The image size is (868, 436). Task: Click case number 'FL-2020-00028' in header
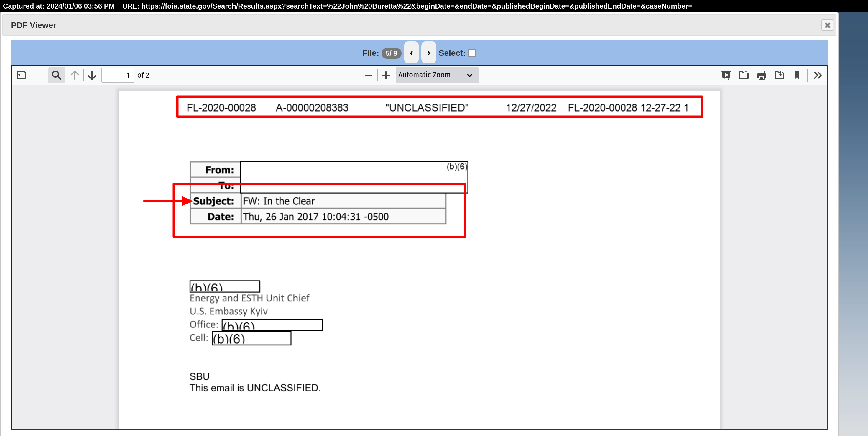(221, 108)
